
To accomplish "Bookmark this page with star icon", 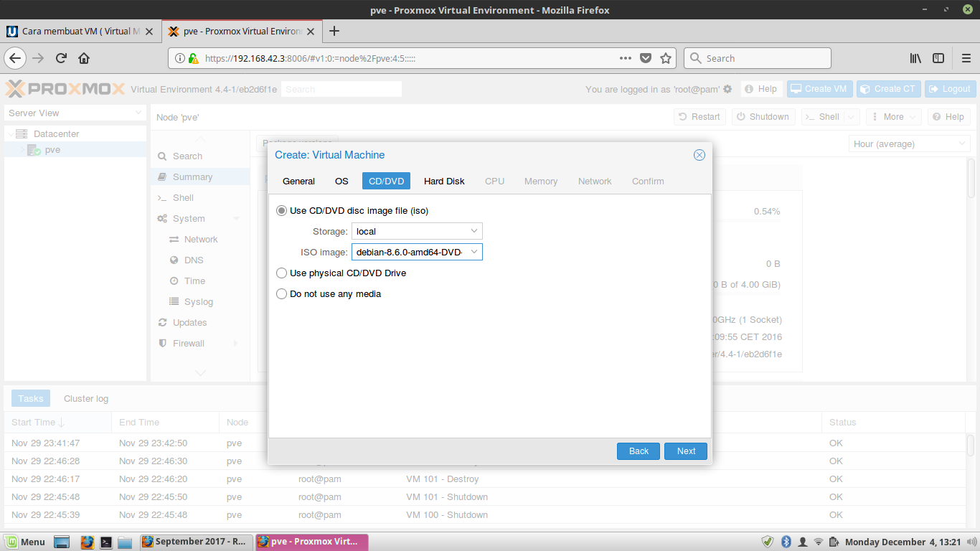I will 666,58.
